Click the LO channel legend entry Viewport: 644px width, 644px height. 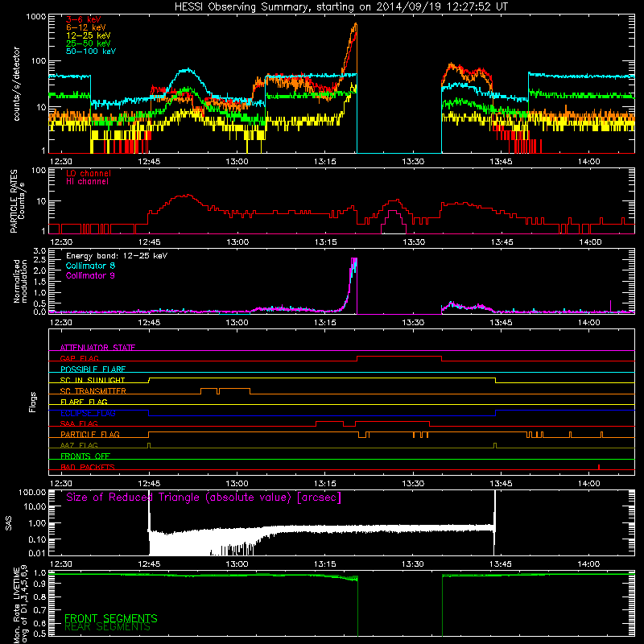coord(89,173)
